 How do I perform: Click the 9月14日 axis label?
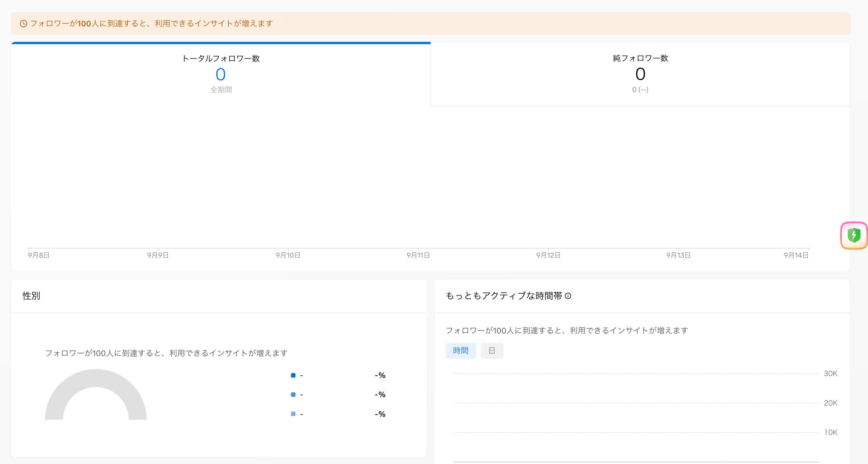796,255
